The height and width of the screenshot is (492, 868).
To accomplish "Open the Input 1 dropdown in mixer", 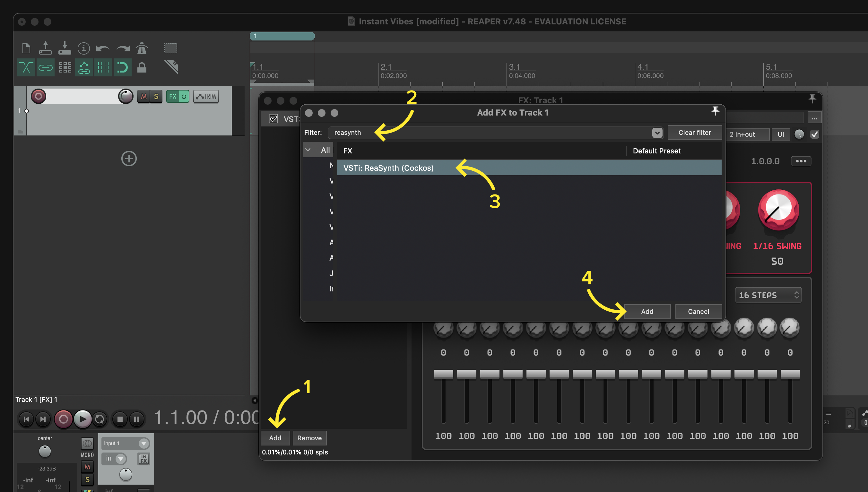I will click(126, 443).
